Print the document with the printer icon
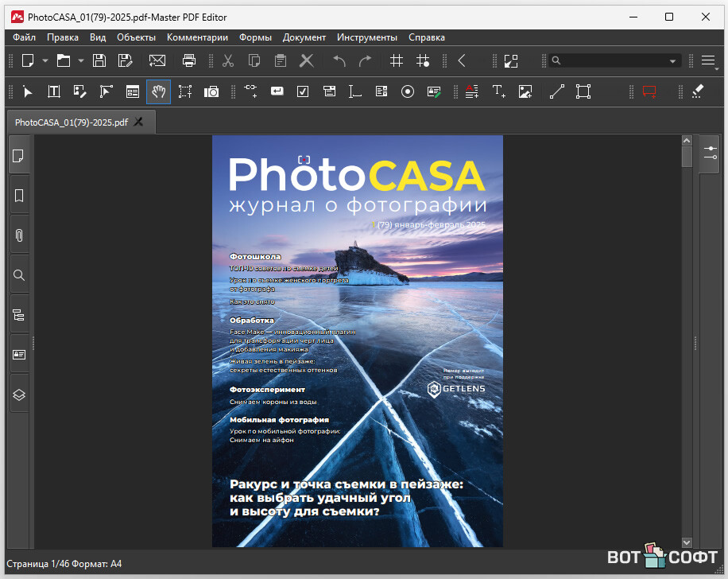Image resolution: width=728 pixels, height=579 pixels. [x=189, y=60]
